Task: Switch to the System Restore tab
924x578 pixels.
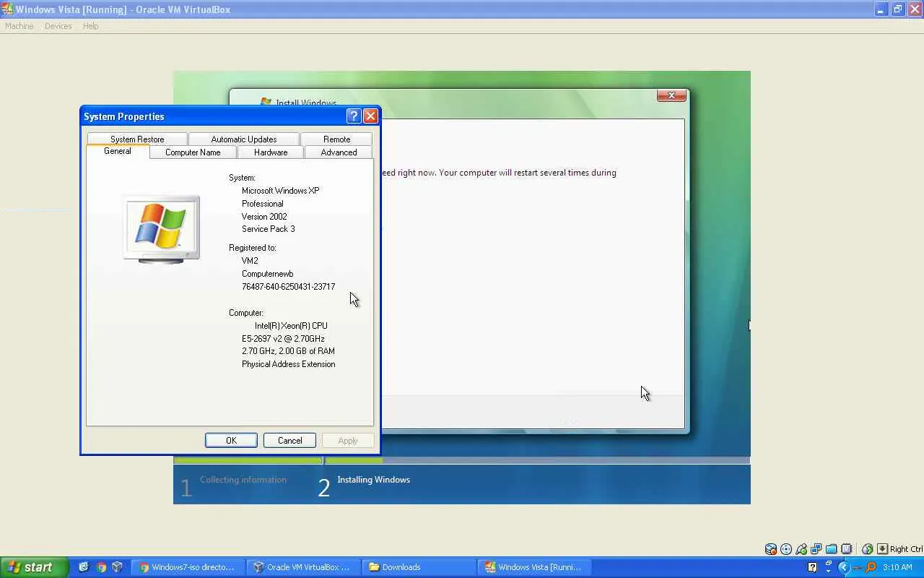Action: 137,139
